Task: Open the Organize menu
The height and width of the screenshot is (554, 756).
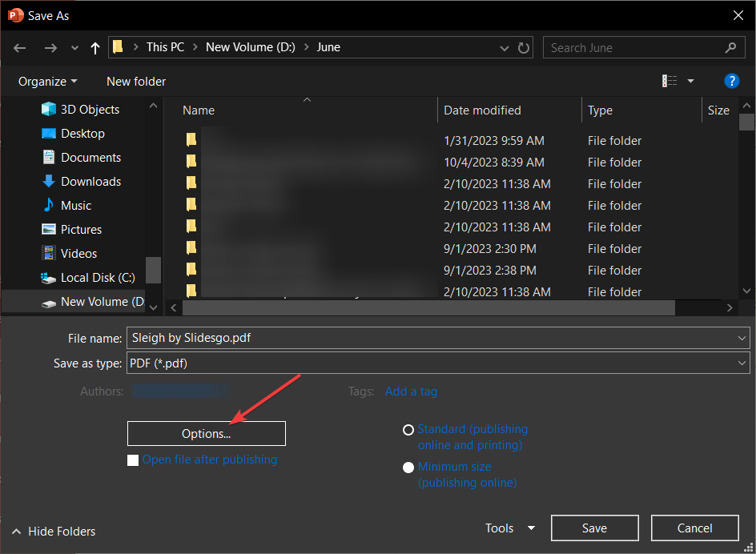Action: [47, 82]
